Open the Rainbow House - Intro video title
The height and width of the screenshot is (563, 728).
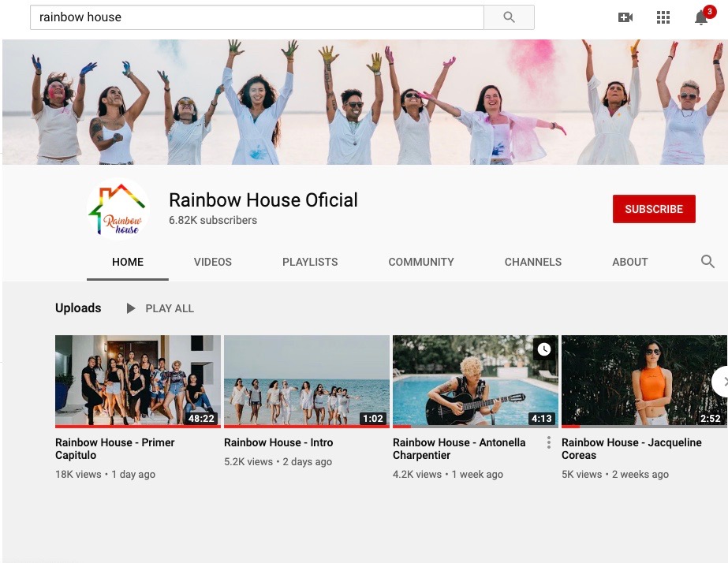tap(278, 443)
